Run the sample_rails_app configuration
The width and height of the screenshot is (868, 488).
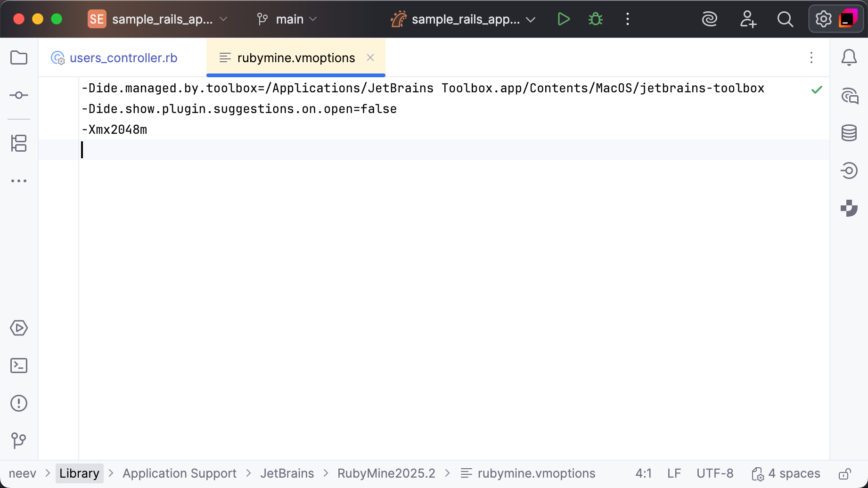(x=563, y=19)
